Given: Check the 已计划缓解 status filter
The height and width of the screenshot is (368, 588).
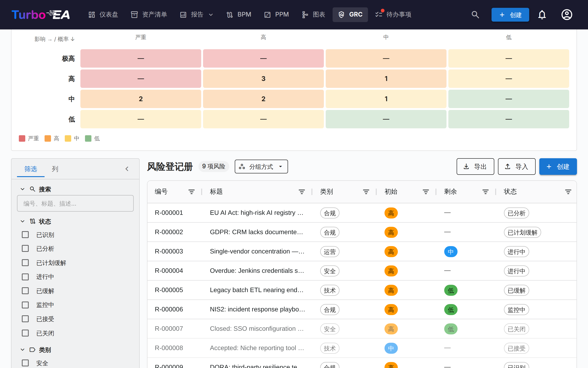Looking at the screenshot, I should tap(25, 263).
